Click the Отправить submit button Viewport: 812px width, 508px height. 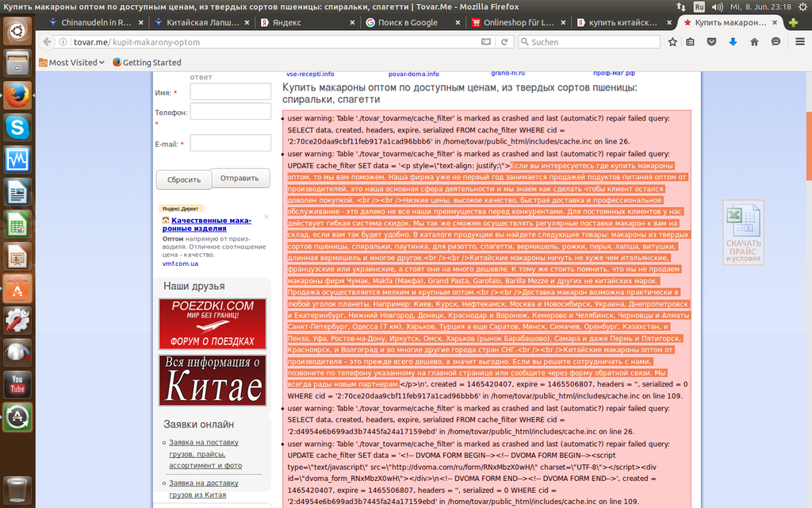pos(239,178)
